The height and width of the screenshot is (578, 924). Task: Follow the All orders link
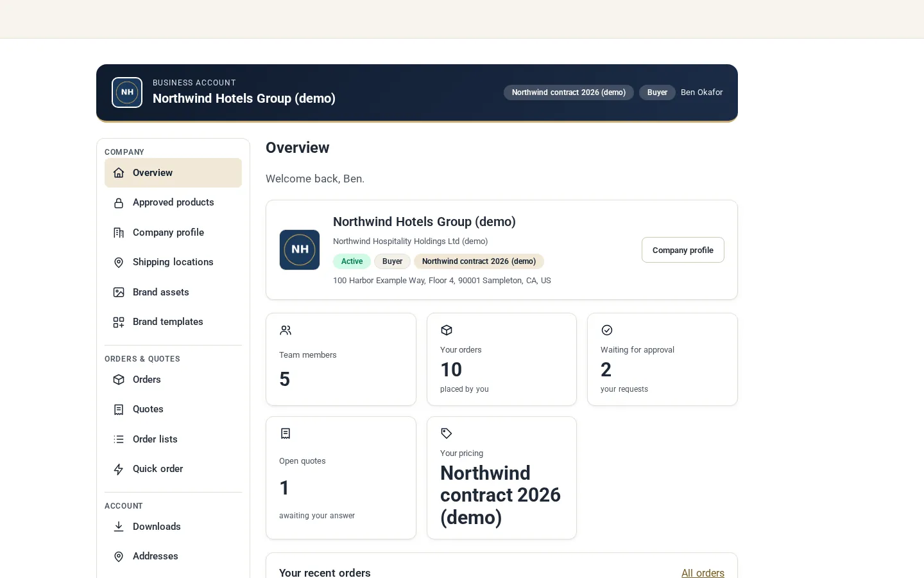tap(703, 573)
